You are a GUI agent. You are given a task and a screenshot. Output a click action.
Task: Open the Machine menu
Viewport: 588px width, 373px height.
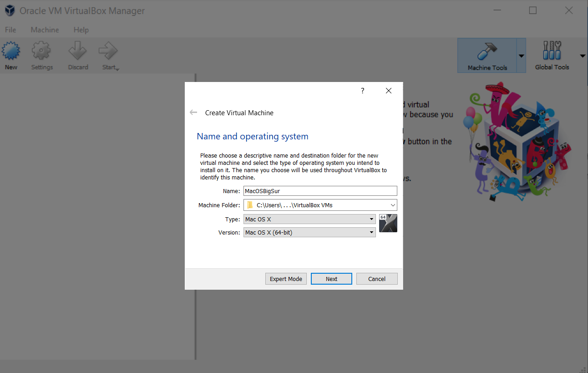pyautogui.click(x=45, y=30)
